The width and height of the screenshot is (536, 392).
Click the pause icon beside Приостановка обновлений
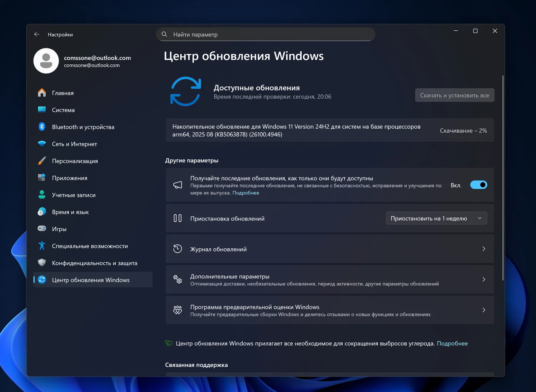178,218
